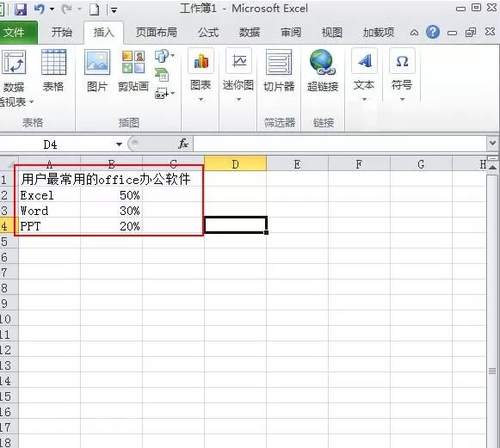Click the Select All corner button
Screen dimensions: 500x448
[9, 163]
